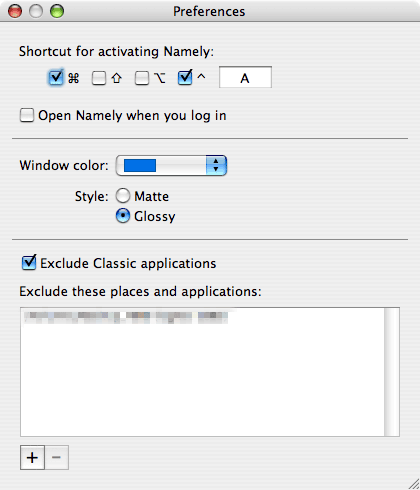420x490 pixels.
Task: Click the window resize grip icon
Action: click(414, 484)
